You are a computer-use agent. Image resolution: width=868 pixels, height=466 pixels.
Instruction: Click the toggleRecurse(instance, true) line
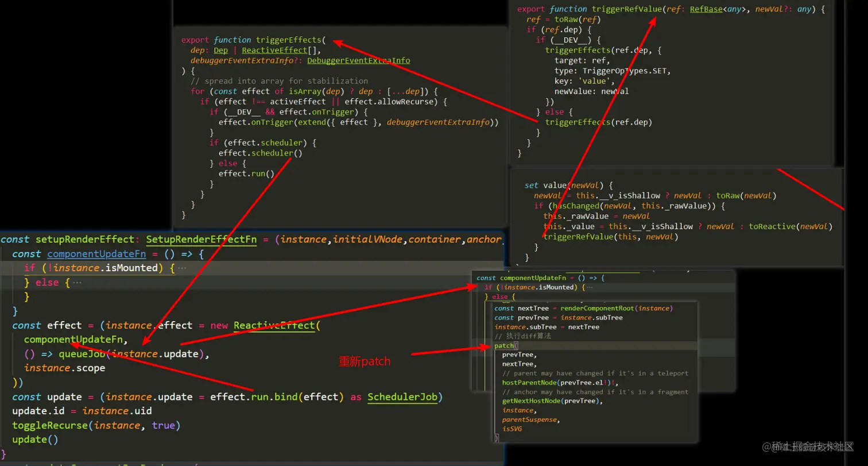(x=96, y=425)
